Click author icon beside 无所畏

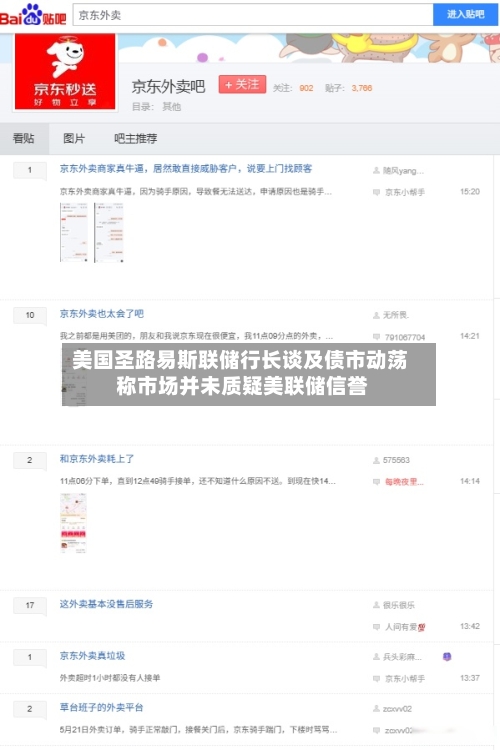pyautogui.click(x=376, y=315)
